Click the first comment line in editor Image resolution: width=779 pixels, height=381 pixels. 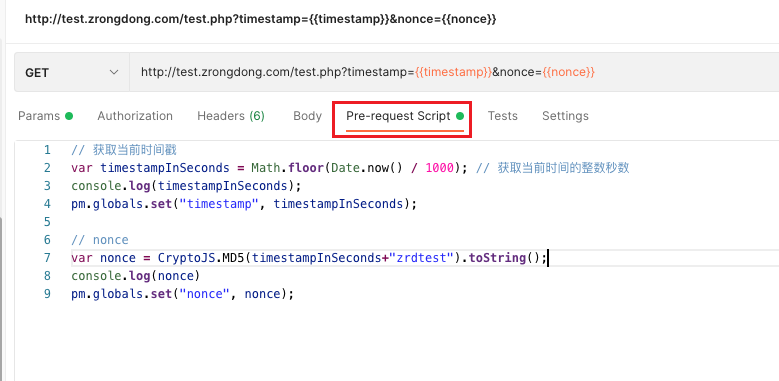(124, 150)
